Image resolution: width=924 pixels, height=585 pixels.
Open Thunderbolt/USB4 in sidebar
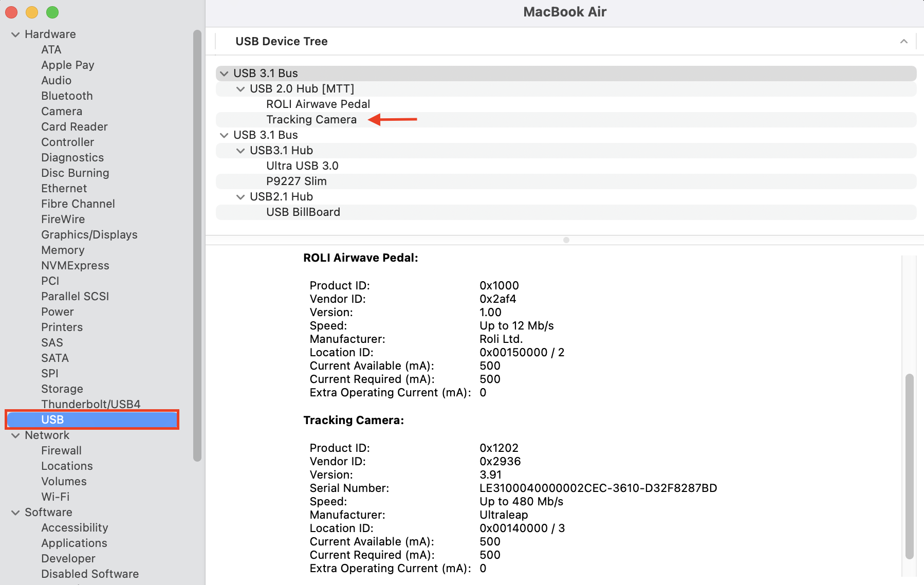[91, 404]
